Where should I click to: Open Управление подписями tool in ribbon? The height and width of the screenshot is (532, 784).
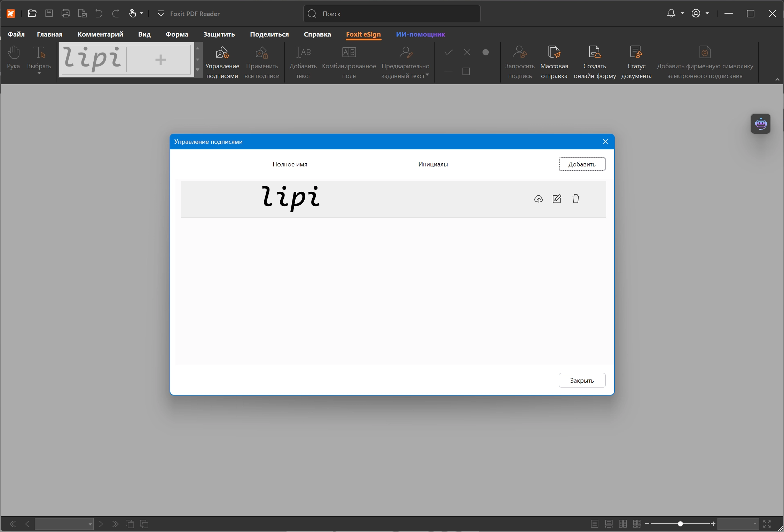[222, 63]
